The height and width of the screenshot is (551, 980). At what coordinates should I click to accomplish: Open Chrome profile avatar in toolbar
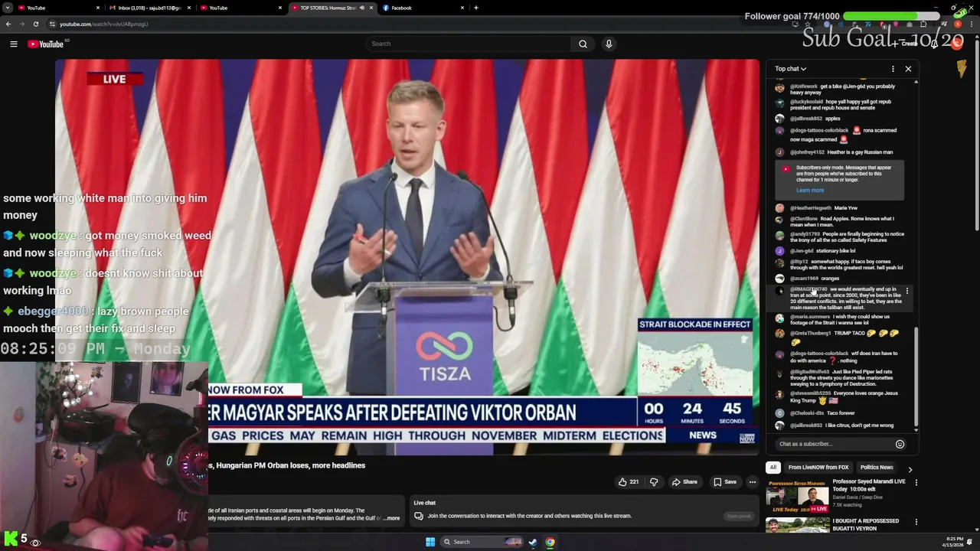click(x=958, y=24)
